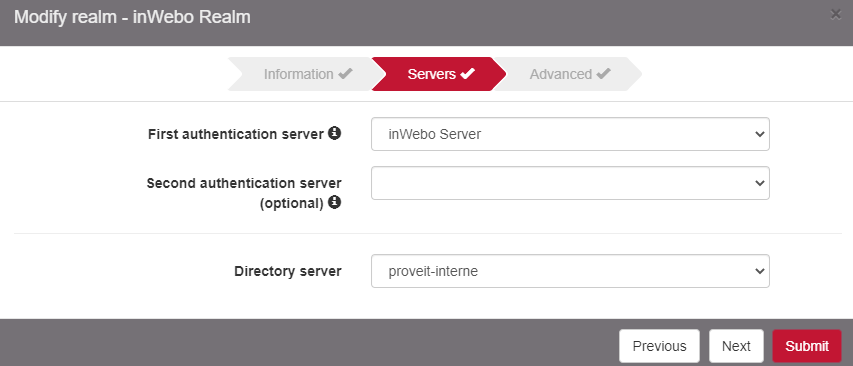Viewport: 853px width, 366px height.
Task: Click the Previous button
Action: pos(659,346)
